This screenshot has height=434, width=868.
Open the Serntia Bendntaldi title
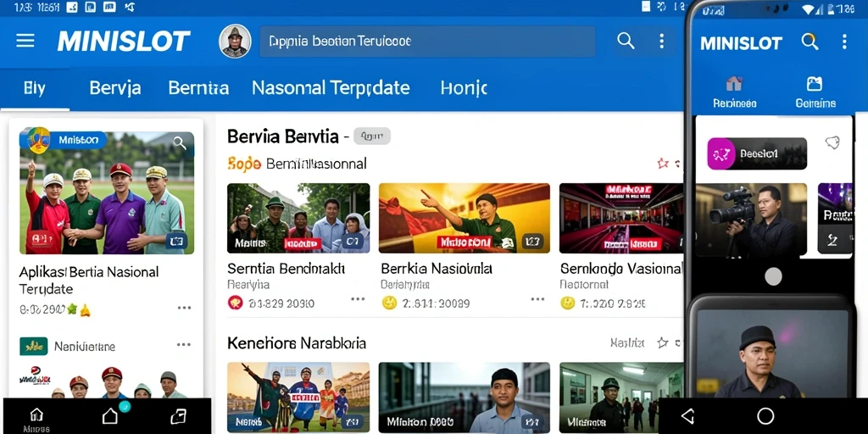(287, 269)
